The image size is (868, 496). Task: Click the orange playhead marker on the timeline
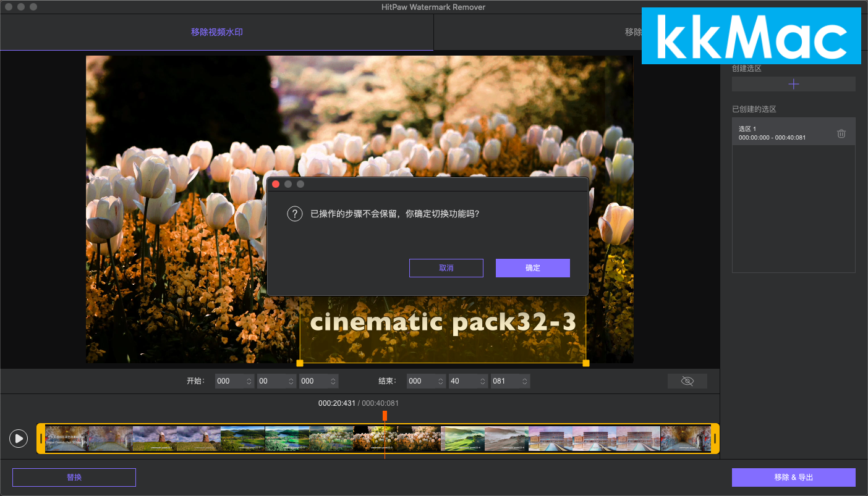click(385, 416)
